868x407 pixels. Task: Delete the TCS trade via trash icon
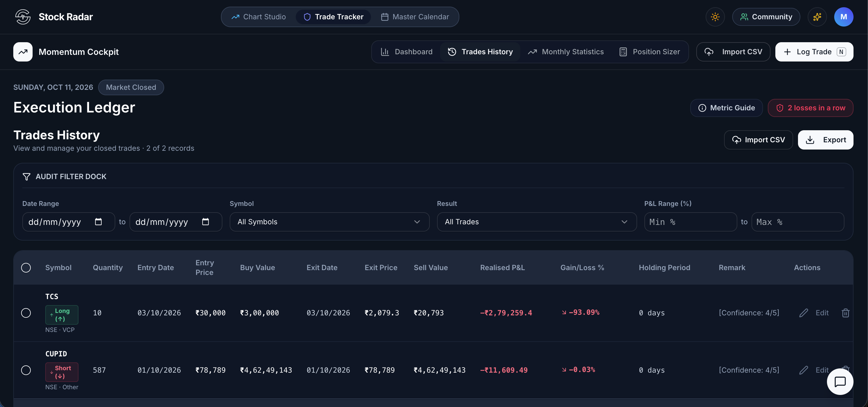pyautogui.click(x=845, y=313)
